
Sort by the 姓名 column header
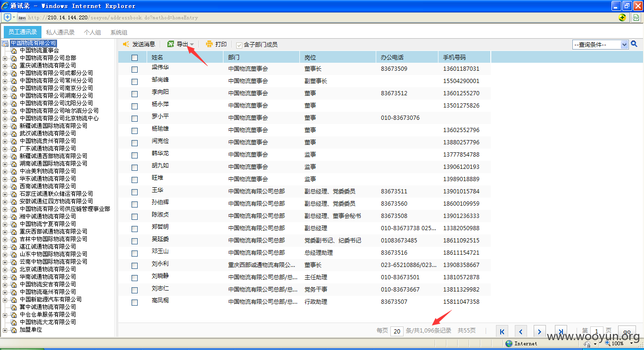point(185,57)
